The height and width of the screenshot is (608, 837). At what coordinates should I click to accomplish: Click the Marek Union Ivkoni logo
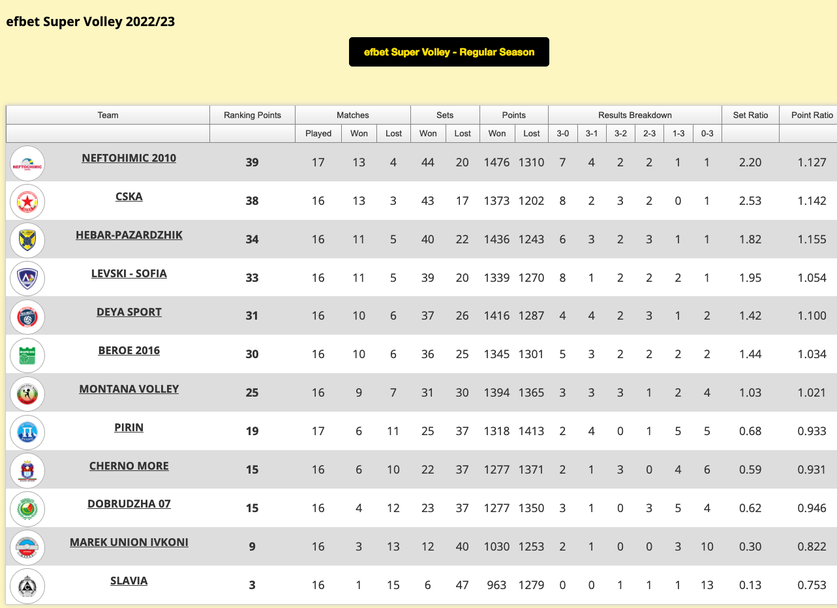pyautogui.click(x=27, y=547)
